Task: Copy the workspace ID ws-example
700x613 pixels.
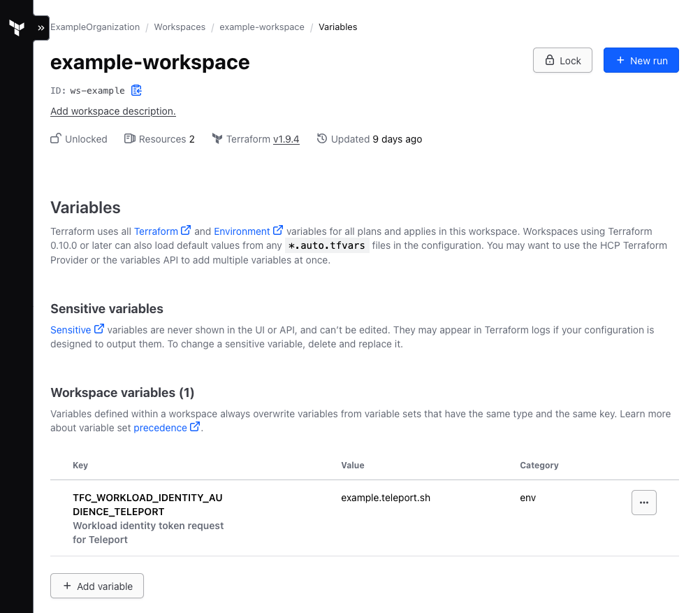Action: click(x=137, y=90)
